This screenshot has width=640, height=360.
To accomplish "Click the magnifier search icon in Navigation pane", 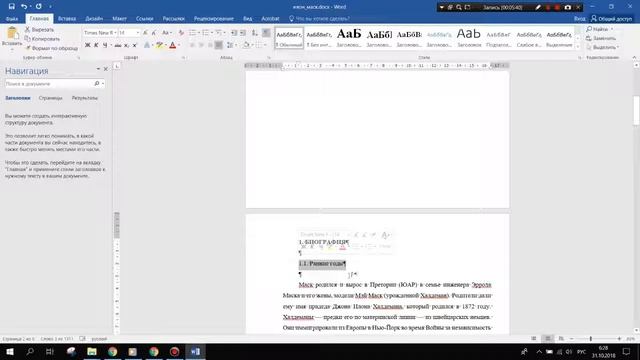I will tap(97, 84).
